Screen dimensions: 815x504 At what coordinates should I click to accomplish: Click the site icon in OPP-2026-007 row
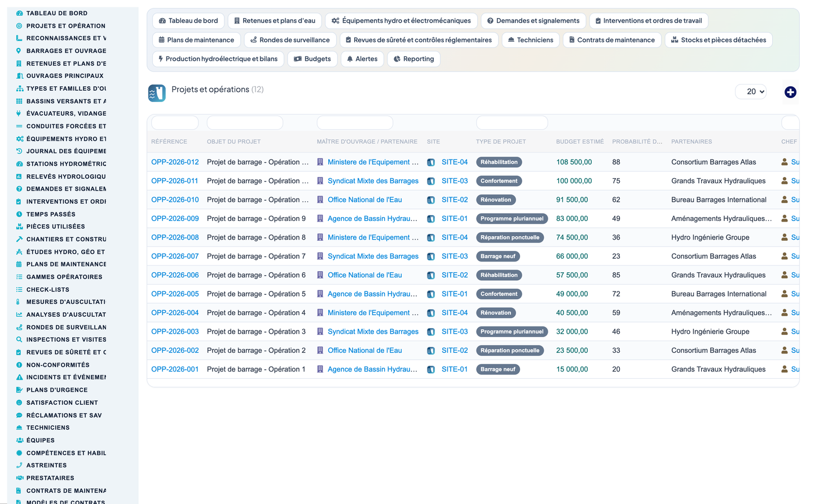(x=431, y=257)
